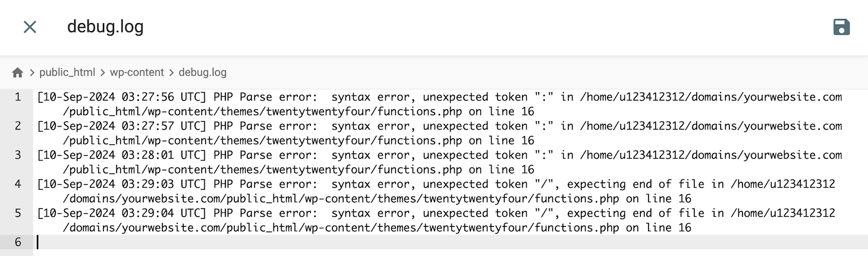Click the debug.log breadcrumb item
868x256 pixels.
tap(202, 72)
